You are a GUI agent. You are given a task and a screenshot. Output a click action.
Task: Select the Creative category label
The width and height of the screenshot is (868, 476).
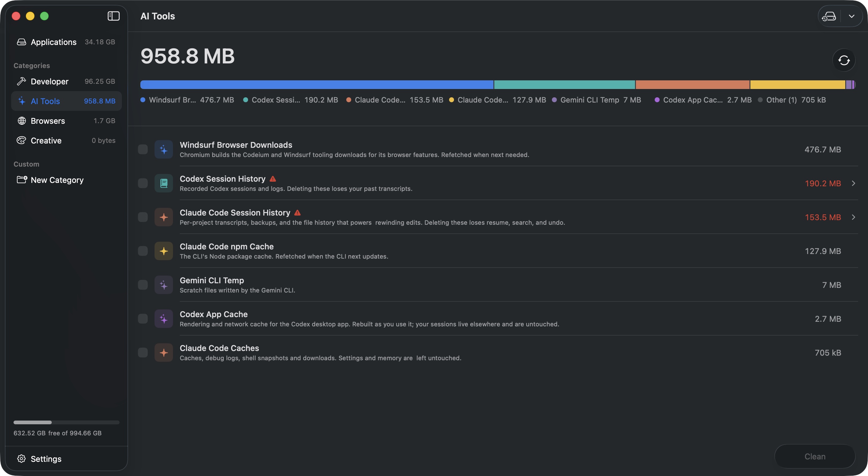pyautogui.click(x=46, y=141)
